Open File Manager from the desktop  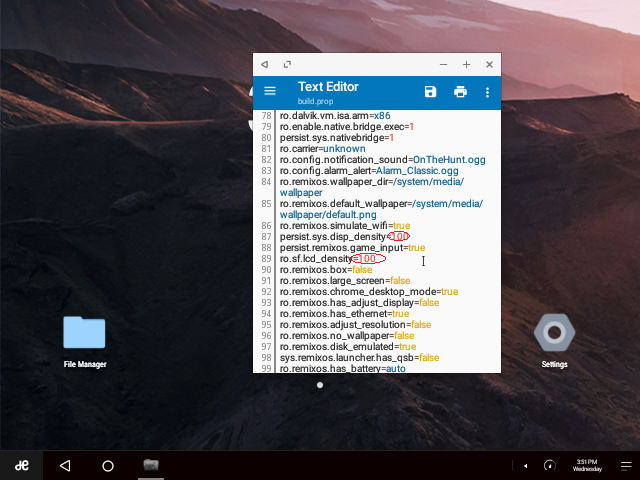[x=84, y=335]
